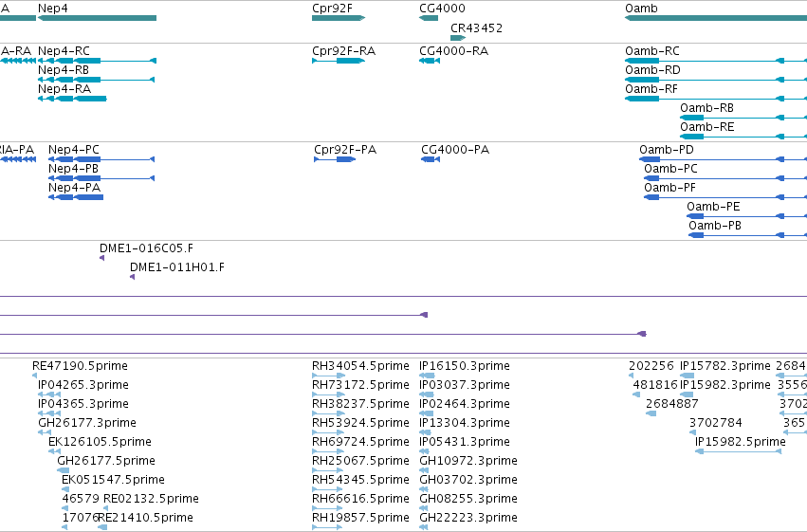Select the GH22223.3prime EST label
The width and height of the screenshot is (807, 532).
click(x=468, y=518)
